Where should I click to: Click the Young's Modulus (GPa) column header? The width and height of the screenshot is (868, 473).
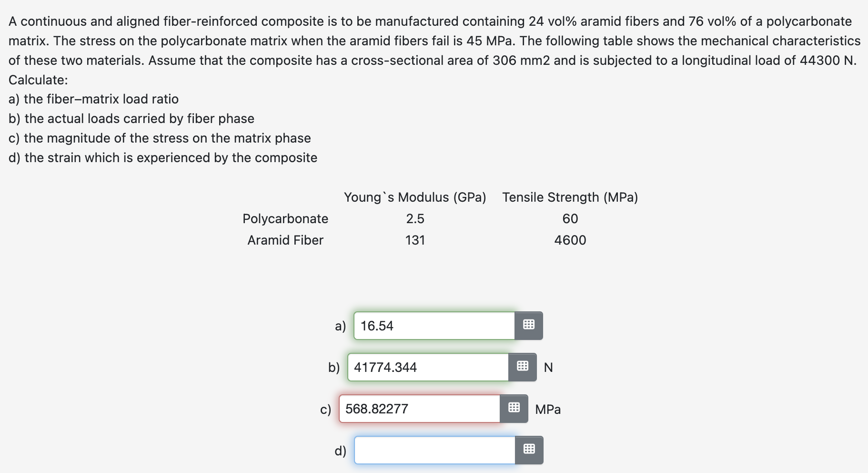pos(415,197)
